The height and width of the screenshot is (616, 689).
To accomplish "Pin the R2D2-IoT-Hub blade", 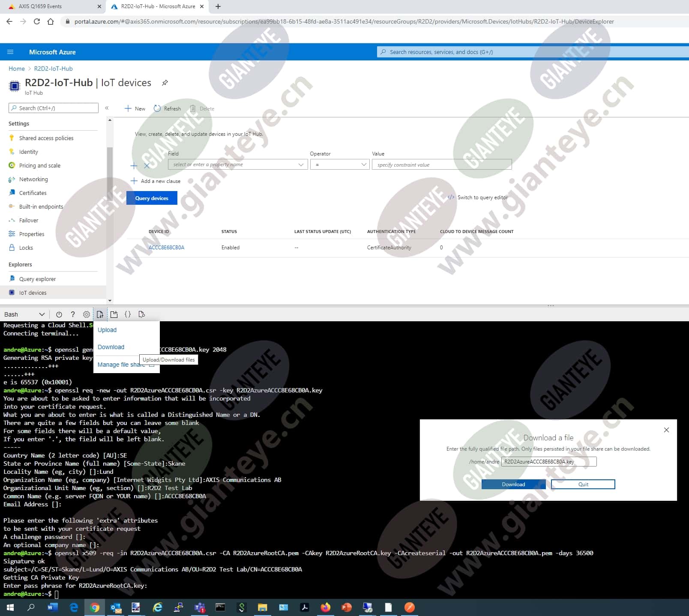I will click(x=165, y=83).
